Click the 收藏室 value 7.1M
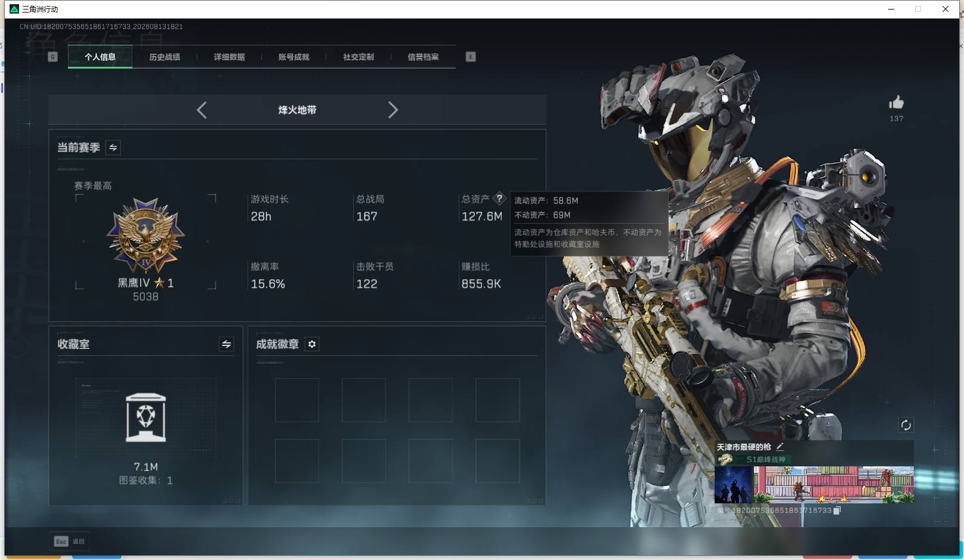 [146, 467]
